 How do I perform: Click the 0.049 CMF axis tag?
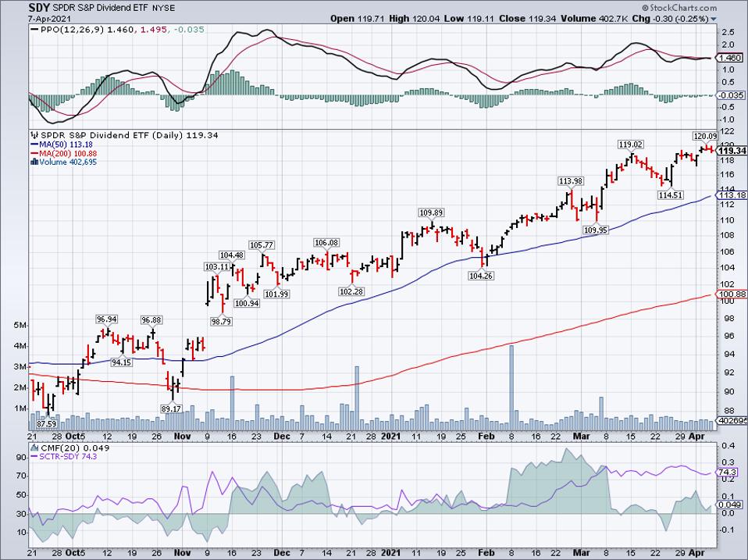(x=730, y=505)
